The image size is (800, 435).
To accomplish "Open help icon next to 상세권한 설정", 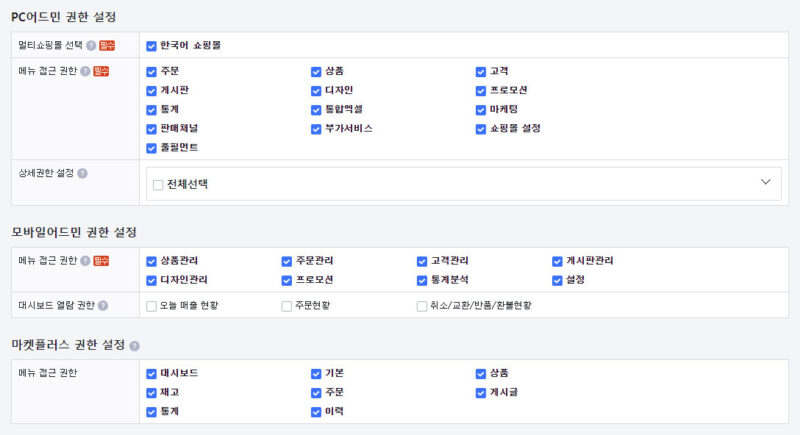I will (x=82, y=173).
